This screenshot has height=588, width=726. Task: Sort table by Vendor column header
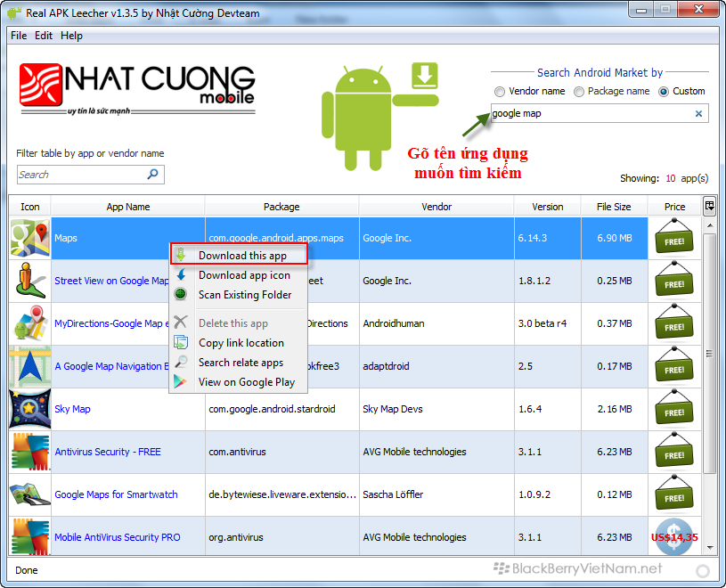[436, 207]
